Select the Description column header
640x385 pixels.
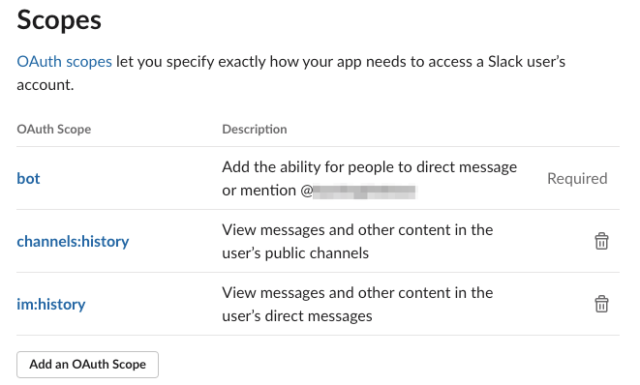254,129
